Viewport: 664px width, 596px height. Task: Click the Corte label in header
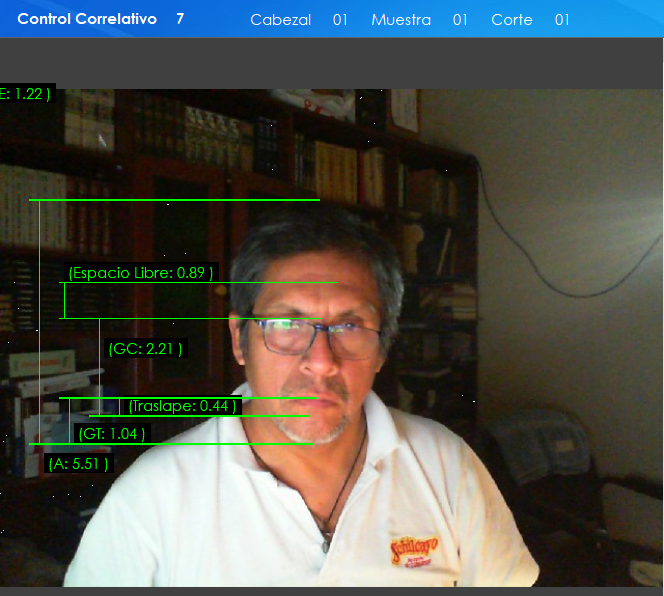(511, 20)
